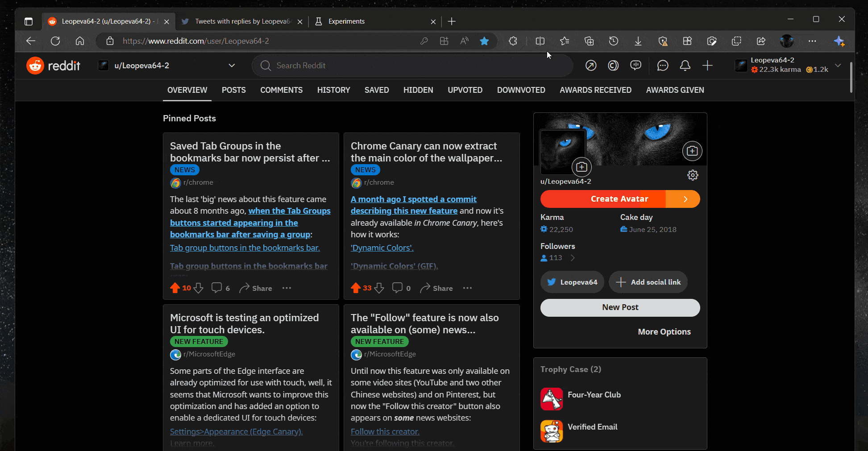868x451 pixels.
Task: Click the plus icon to create post
Action: click(707, 66)
